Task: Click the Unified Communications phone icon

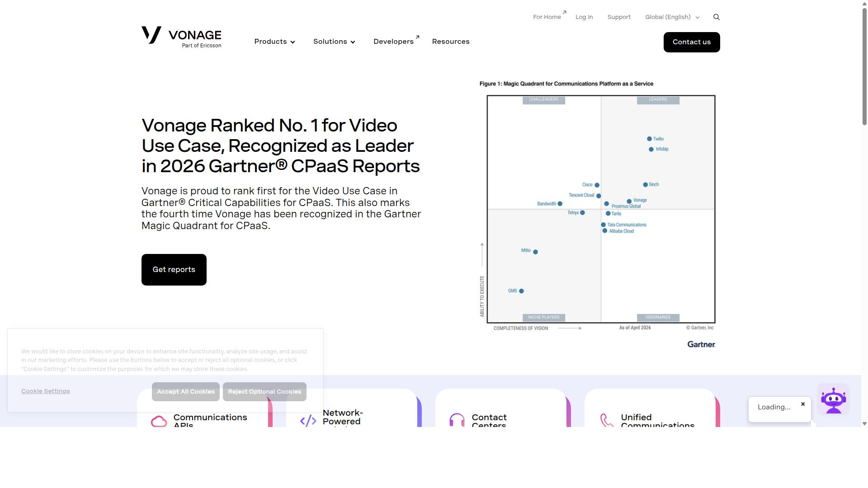Action: pos(607,420)
